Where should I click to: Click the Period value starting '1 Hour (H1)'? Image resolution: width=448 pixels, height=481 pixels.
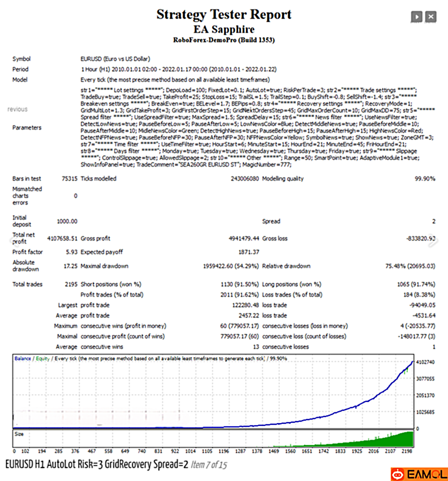click(178, 69)
